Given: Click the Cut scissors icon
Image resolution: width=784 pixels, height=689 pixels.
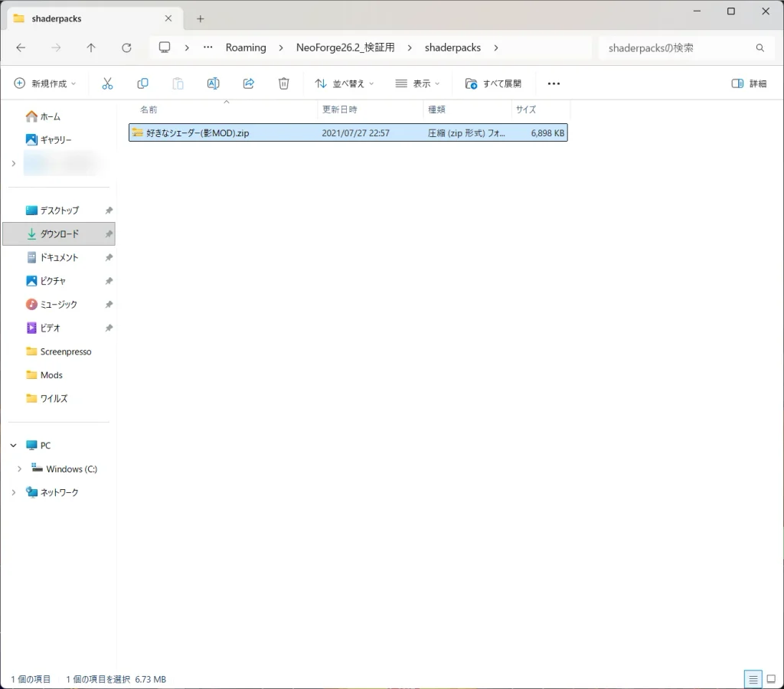Looking at the screenshot, I should (x=107, y=83).
